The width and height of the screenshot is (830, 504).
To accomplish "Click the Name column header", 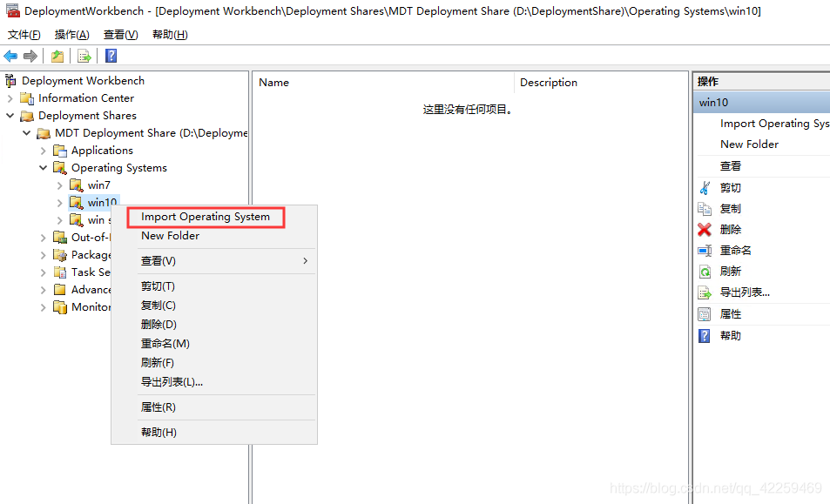I will (x=274, y=83).
